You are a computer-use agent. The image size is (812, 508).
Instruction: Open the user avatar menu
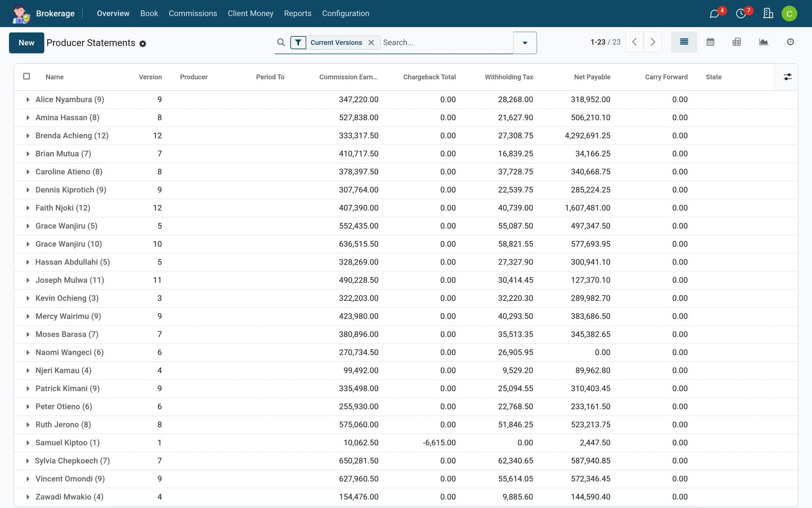tap(789, 14)
